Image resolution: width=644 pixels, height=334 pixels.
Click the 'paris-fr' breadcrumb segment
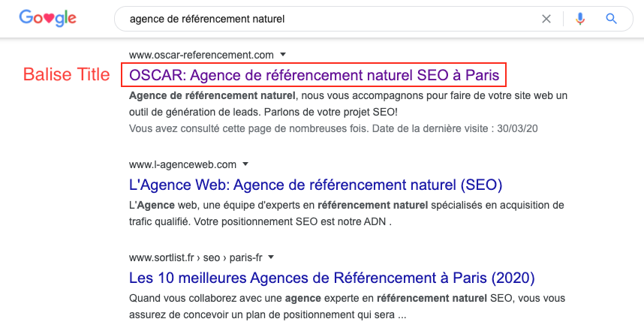pyautogui.click(x=245, y=257)
